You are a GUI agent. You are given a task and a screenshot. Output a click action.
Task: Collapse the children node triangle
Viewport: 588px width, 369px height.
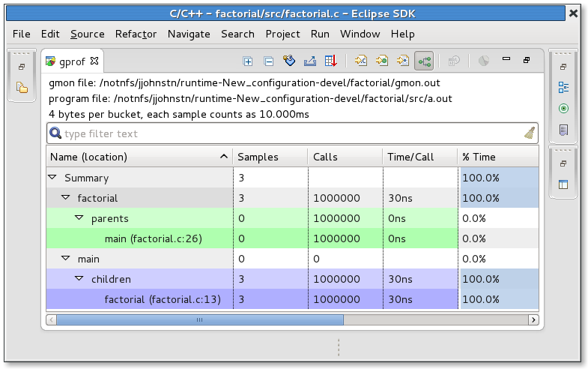79,278
